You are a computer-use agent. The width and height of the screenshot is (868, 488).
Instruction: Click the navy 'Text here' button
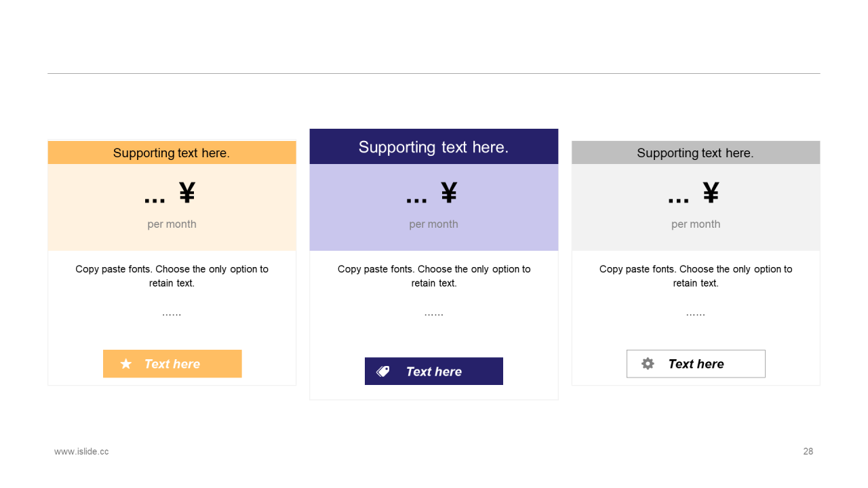point(434,371)
